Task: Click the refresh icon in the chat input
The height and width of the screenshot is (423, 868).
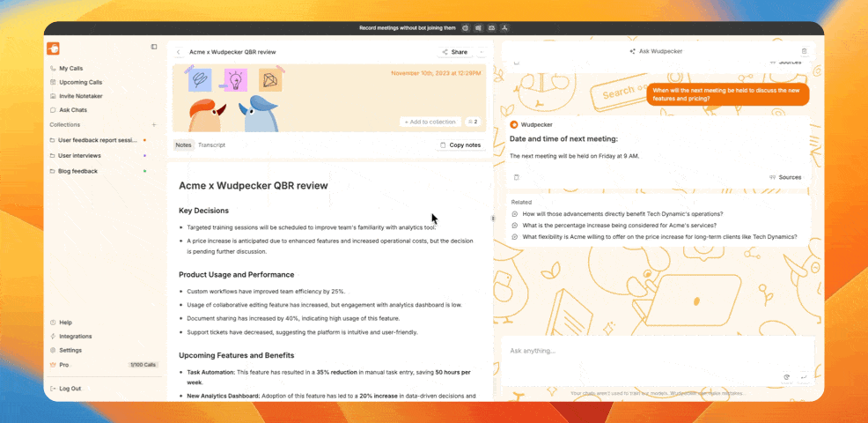Action: pyautogui.click(x=786, y=377)
